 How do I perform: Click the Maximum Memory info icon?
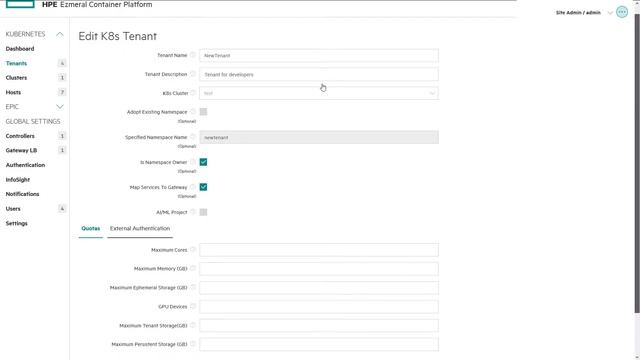point(193,268)
